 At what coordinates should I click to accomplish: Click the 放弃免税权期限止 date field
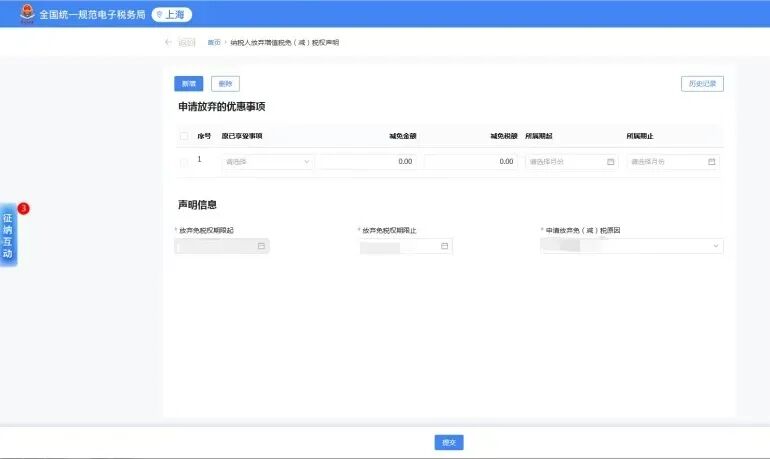pos(406,246)
